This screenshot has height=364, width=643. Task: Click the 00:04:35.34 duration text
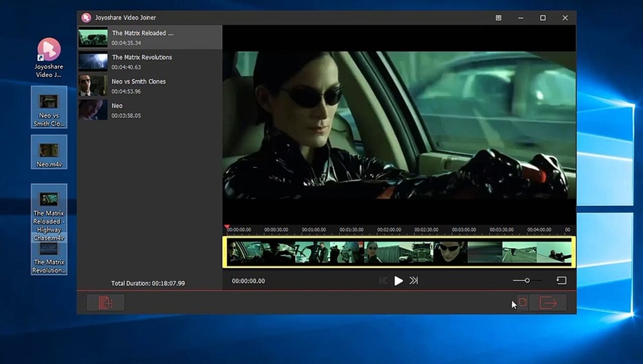126,43
